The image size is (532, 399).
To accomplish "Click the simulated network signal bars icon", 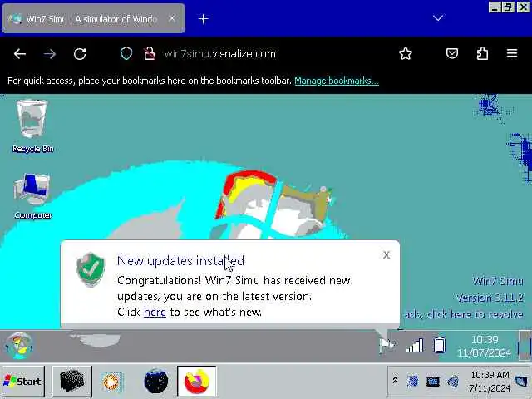I will coord(415,346).
